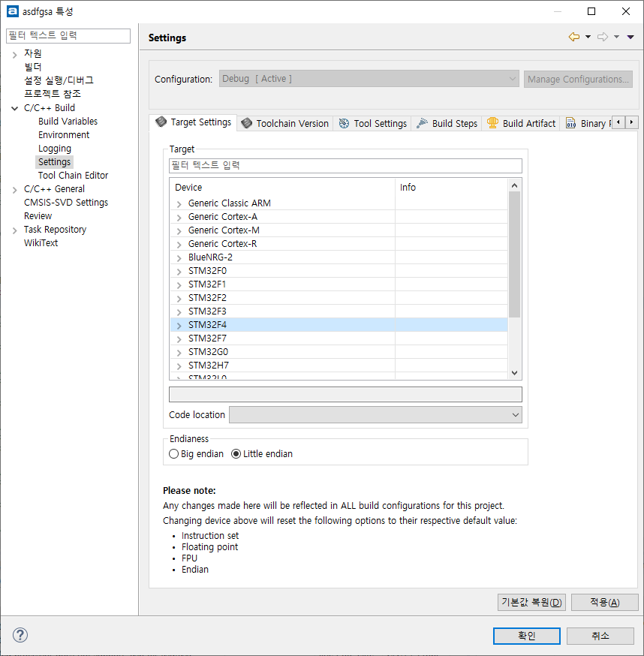Select 설정 실행/디버그 in tree
Image resolution: width=644 pixels, height=656 pixels.
click(x=59, y=80)
